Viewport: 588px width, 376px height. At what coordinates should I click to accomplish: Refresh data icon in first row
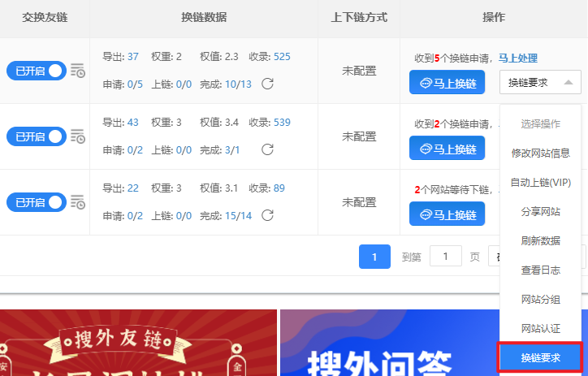pyautogui.click(x=267, y=84)
